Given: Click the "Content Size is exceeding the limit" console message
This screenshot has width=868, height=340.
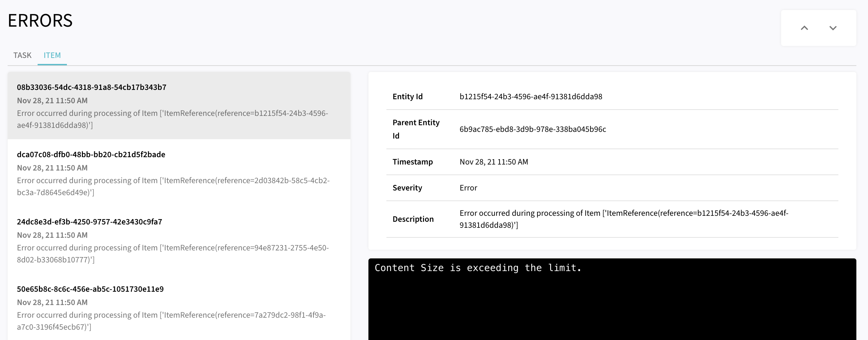Looking at the screenshot, I should click(x=478, y=268).
